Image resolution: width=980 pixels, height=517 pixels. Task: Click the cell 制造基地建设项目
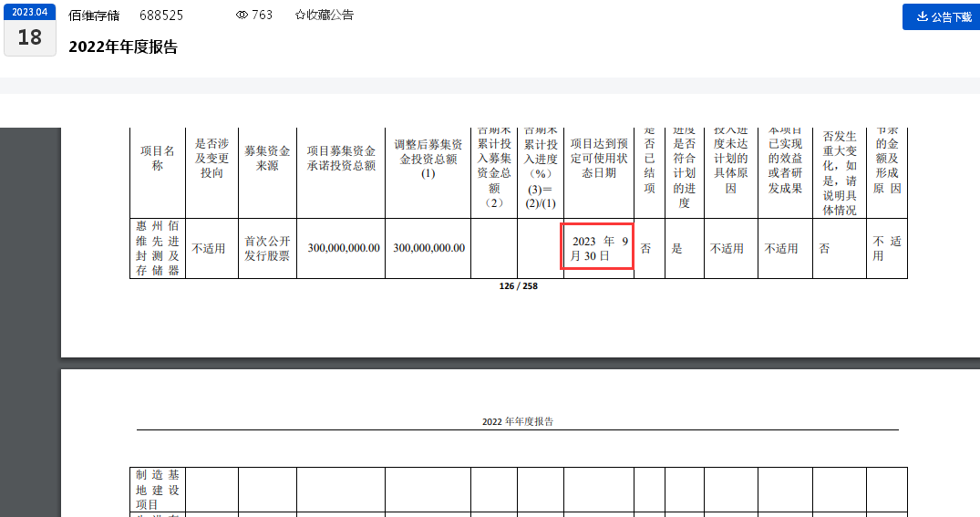coord(158,490)
